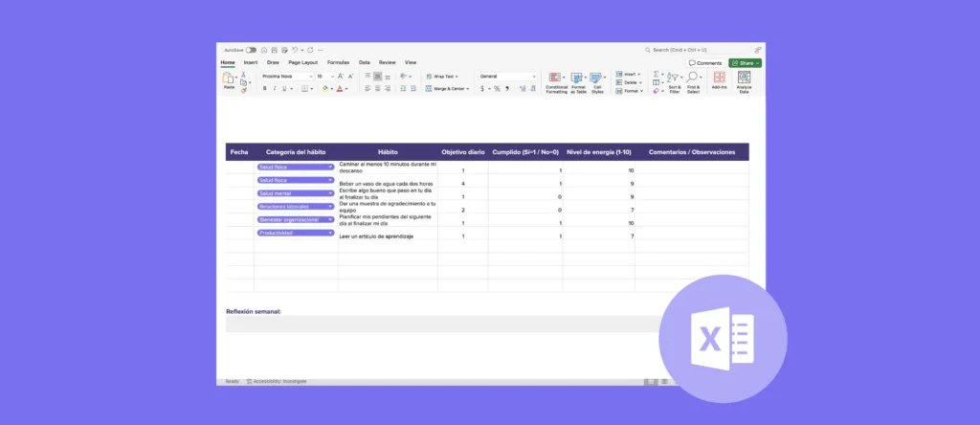Apply italic formatting with the I icon
Screen dimensions: 980x425
pos(275,88)
